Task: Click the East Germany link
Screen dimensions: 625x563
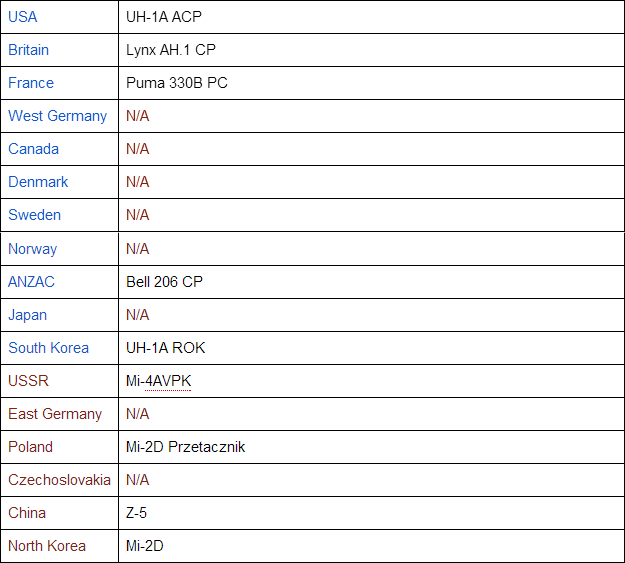Action: click(55, 414)
